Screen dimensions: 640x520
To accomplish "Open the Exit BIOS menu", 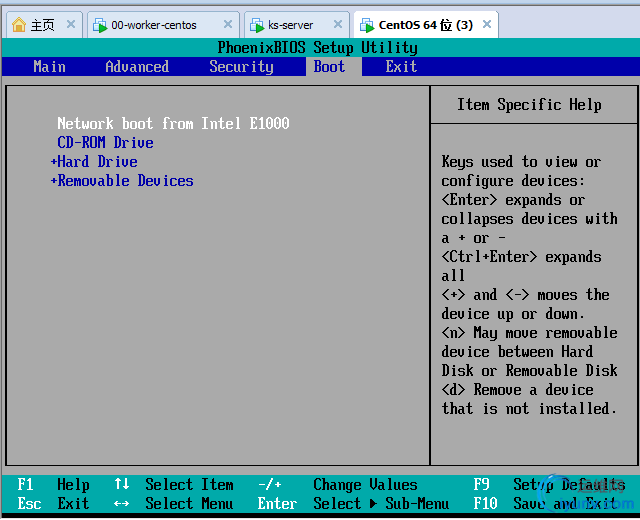I will pos(401,67).
